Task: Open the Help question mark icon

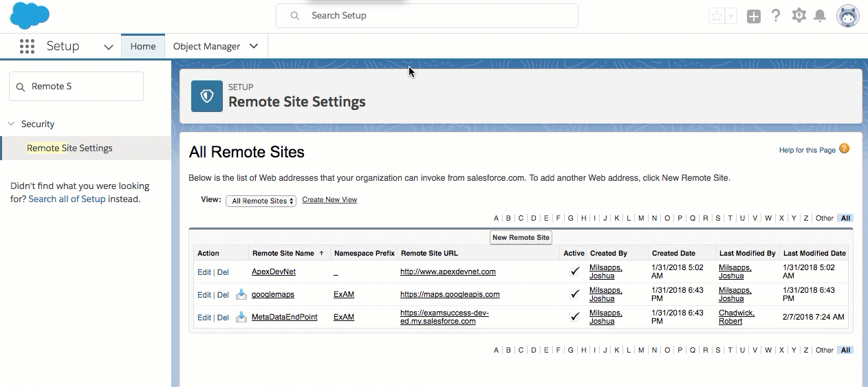Action: point(776,16)
